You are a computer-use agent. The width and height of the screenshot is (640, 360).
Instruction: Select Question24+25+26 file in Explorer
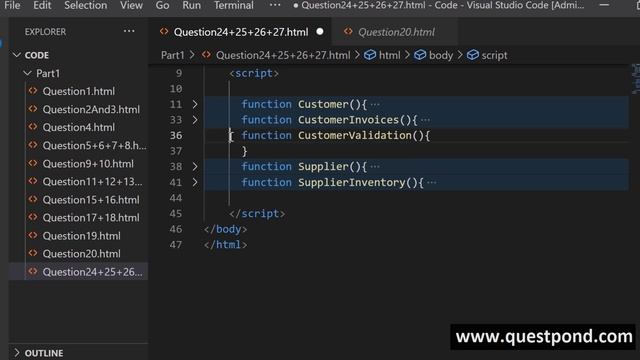[78, 272]
